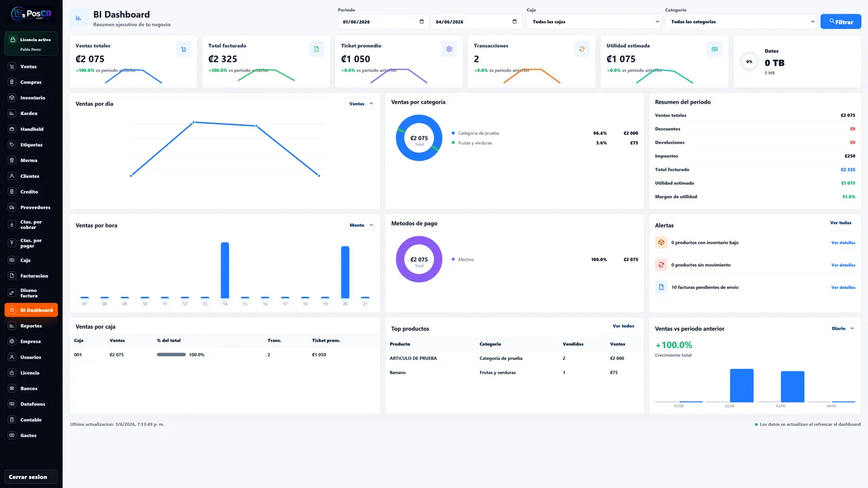Click the Licencia lock icon in the sidebar
The width and height of the screenshot is (868, 488).
pyautogui.click(x=12, y=372)
